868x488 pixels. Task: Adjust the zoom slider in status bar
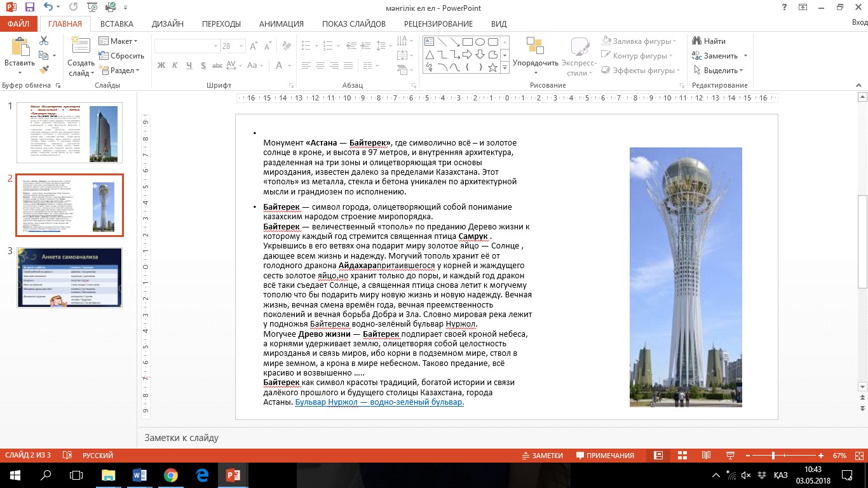[773, 456]
